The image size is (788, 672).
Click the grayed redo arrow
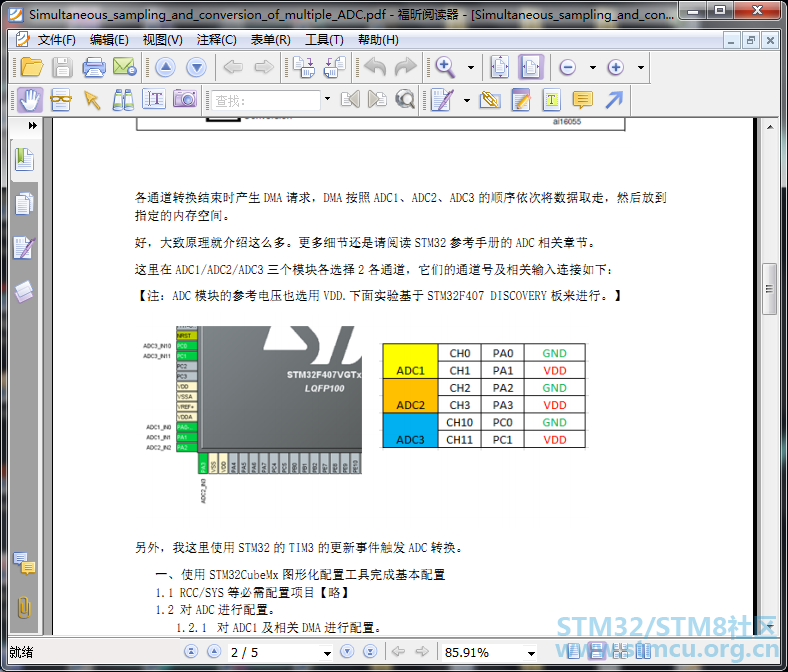coord(406,67)
